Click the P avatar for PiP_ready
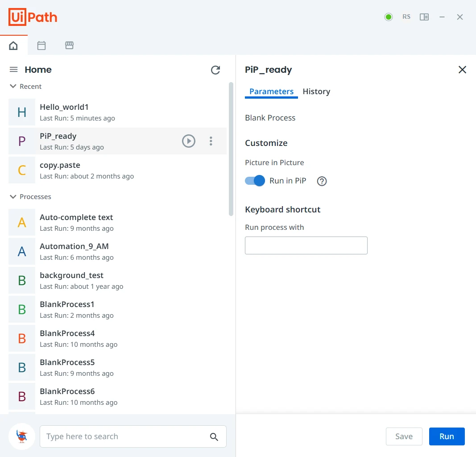The image size is (476, 457). tap(22, 141)
